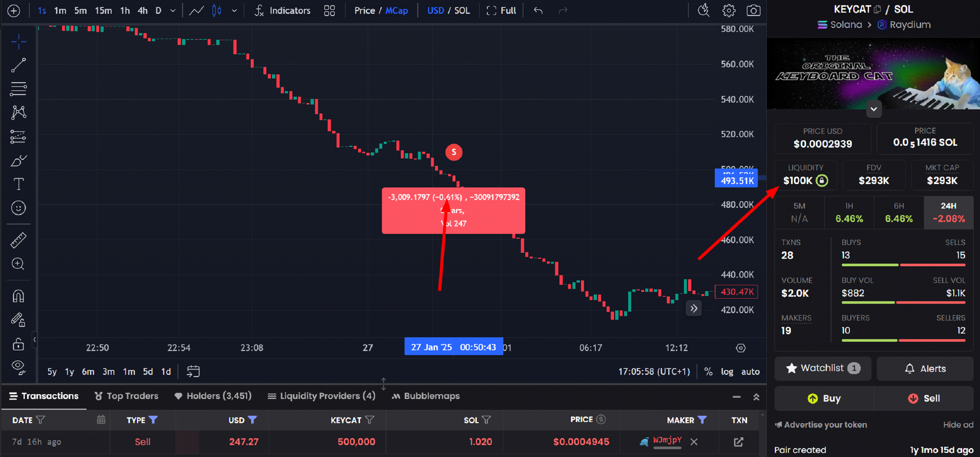
Task: Hide all drawings with the eye icon
Action: 18,367
